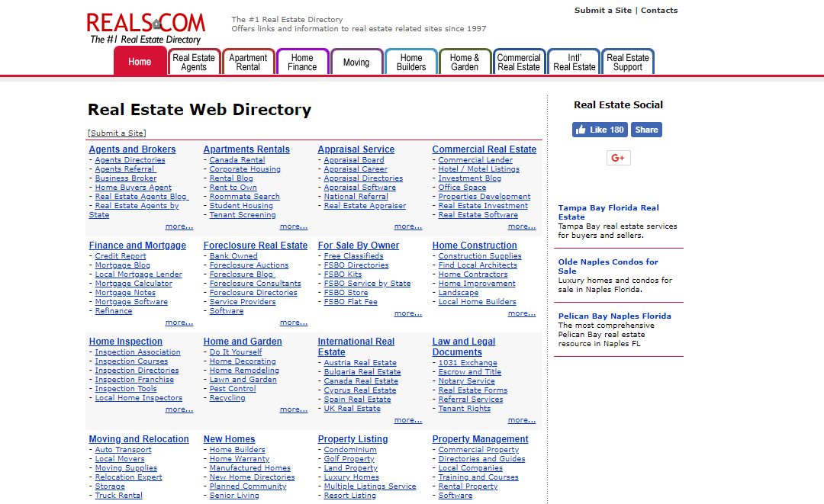Open the Home tab
Image resolution: width=824 pixels, height=504 pixels.
coord(140,62)
